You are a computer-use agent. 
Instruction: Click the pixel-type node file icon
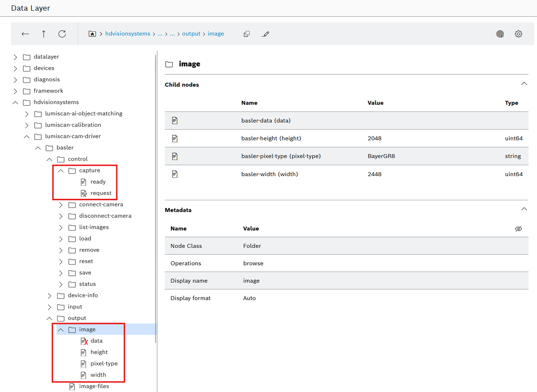[84, 364]
